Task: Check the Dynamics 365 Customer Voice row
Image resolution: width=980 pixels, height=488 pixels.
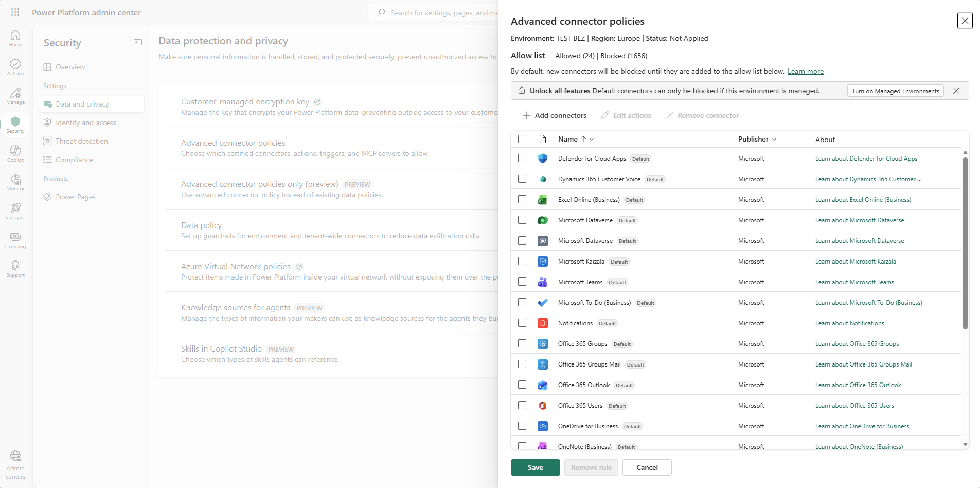Action: click(522, 179)
